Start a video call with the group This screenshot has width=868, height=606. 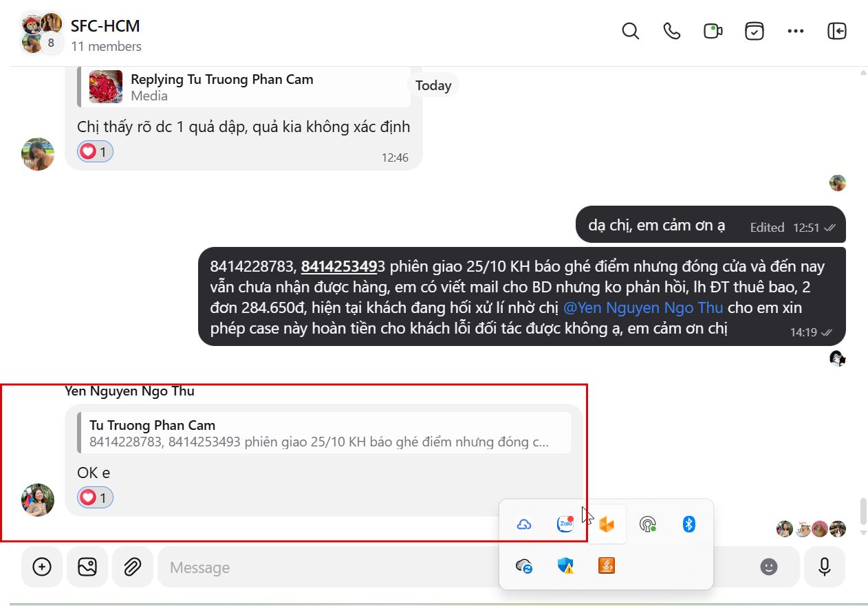(713, 32)
